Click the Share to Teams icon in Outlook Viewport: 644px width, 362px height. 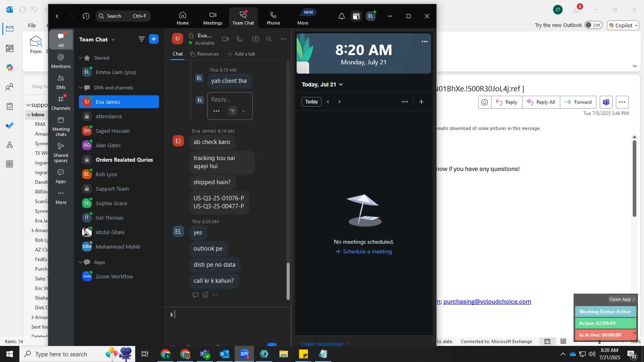click(606, 102)
